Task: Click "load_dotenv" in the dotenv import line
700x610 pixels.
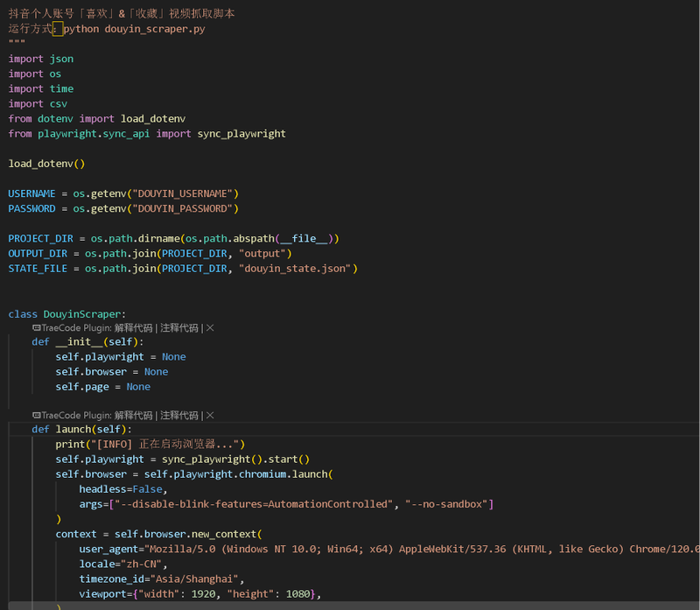Action: tap(153, 119)
